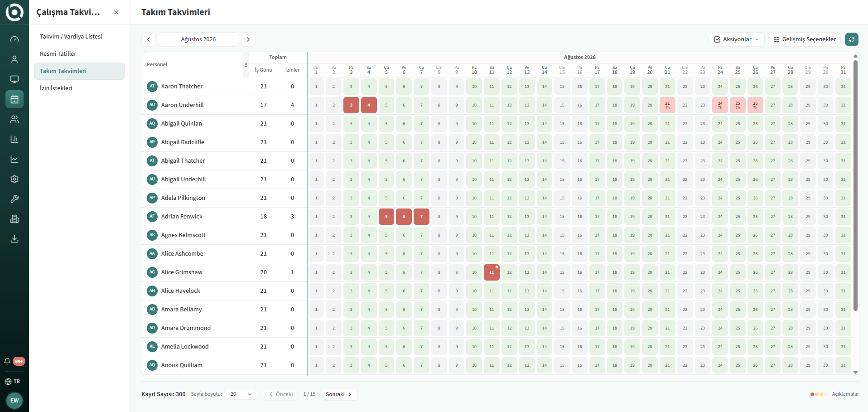The height and width of the screenshot is (412, 868).
Task: Select Takım Takvimleri menu item
Action: coord(79,71)
